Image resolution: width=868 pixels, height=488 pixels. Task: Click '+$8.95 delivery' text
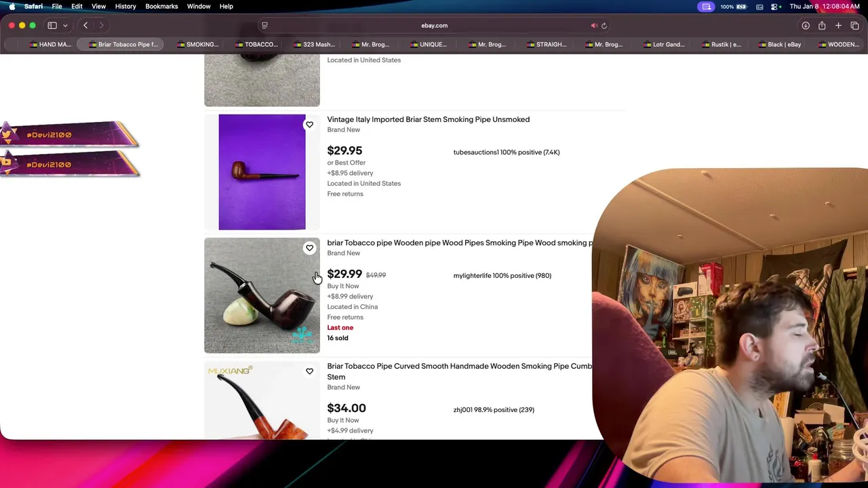350,174
